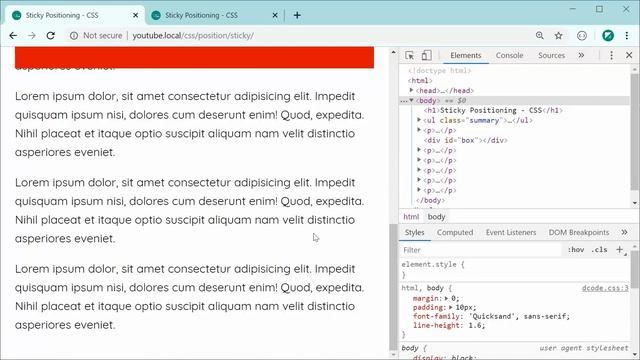Close the second Sticky Positioning tab
The image size is (640, 360).
275,15
